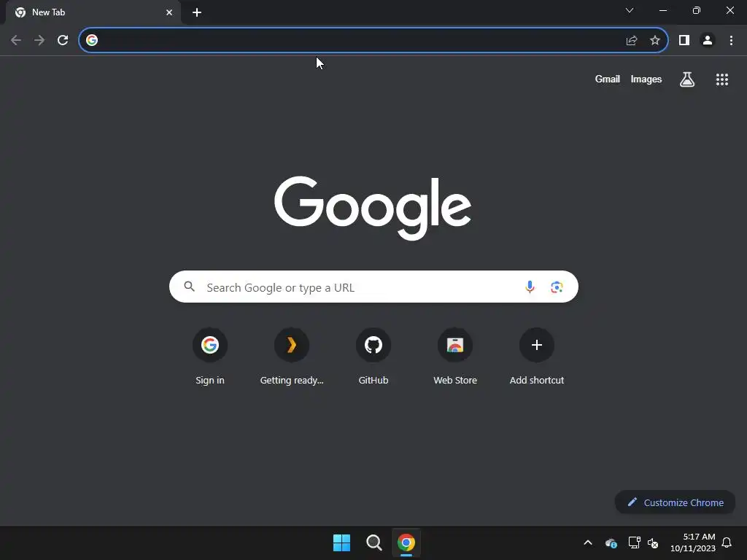Start voice search with microphone
Screen dimensions: 747x560
click(x=530, y=287)
